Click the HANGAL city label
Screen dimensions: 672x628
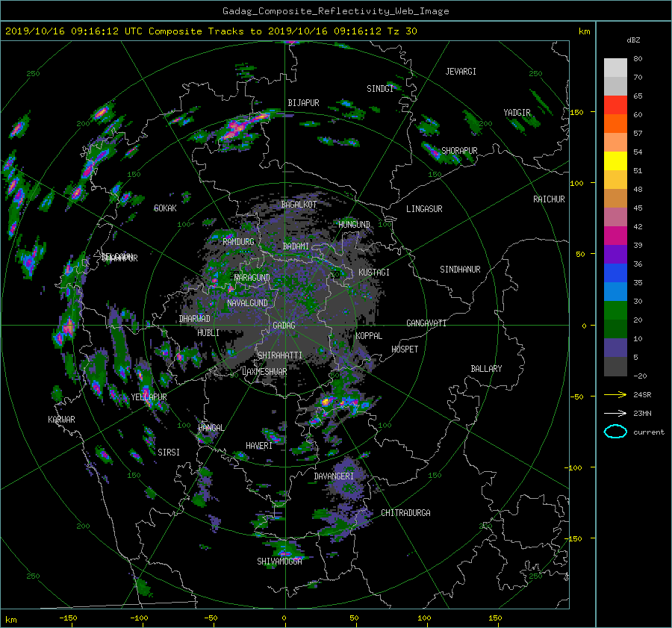[211, 428]
